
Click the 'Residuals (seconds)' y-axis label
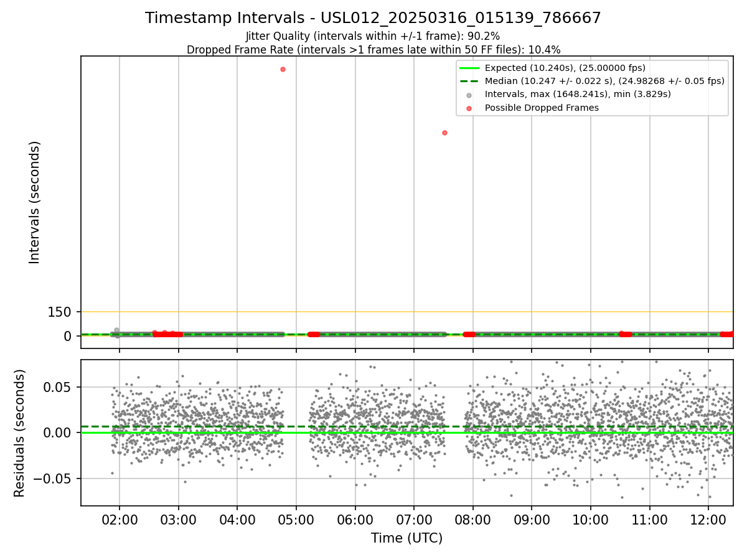pos(20,433)
